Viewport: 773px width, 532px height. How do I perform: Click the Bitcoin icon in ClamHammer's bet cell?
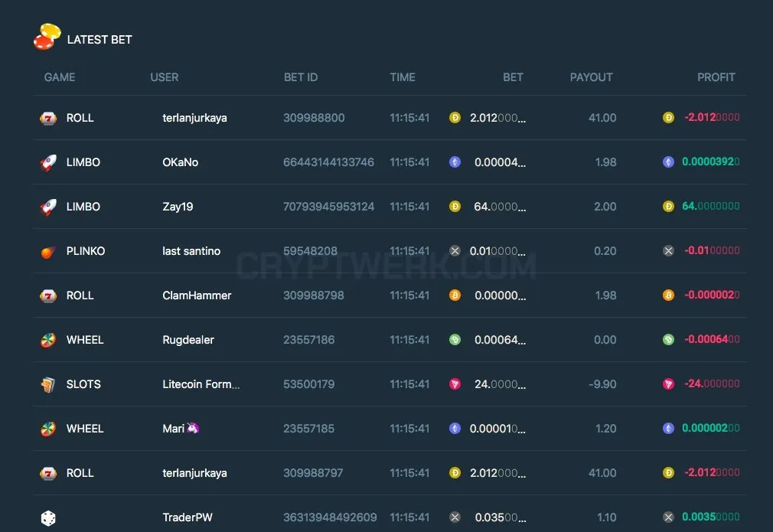(x=455, y=295)
